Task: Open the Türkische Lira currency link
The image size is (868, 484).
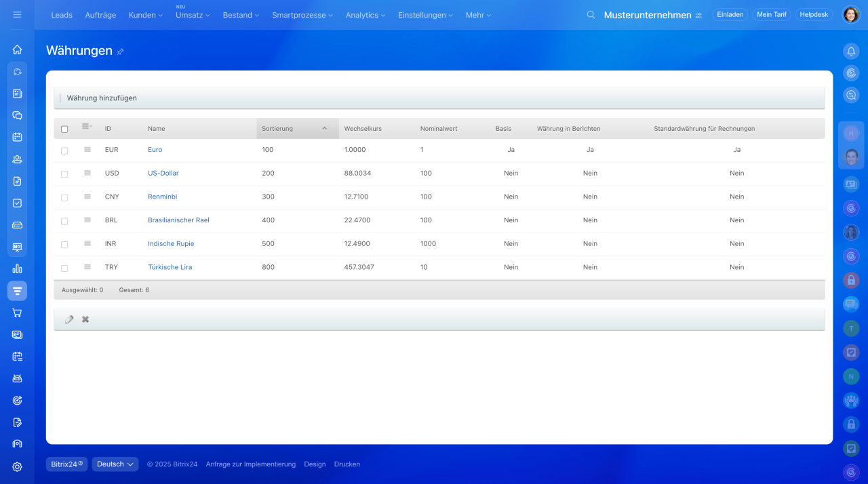Action: tap(170, 267)
